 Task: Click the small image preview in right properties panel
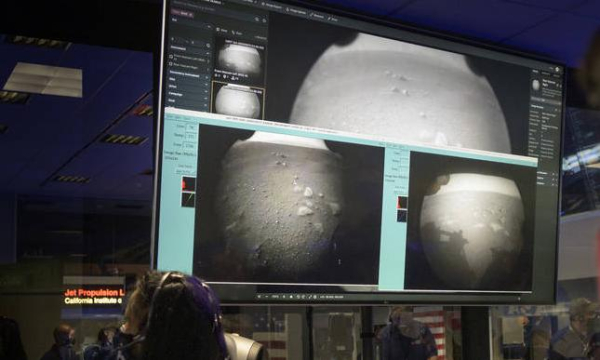tap(536, 85)
